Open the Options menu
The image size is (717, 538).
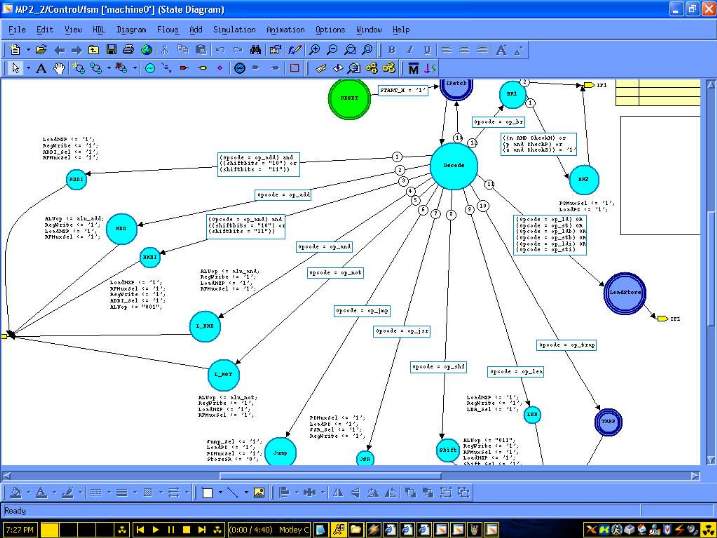(x=330, y=29)
